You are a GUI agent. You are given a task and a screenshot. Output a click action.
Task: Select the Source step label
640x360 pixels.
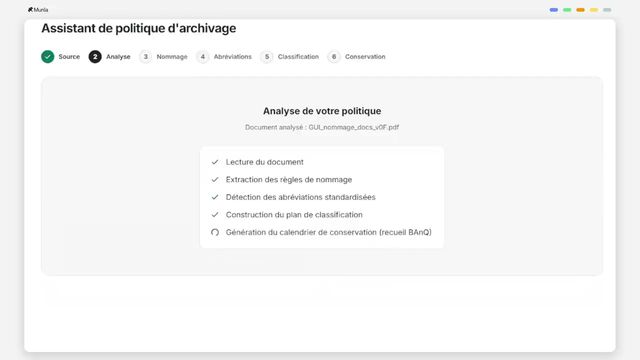[69, 57]
